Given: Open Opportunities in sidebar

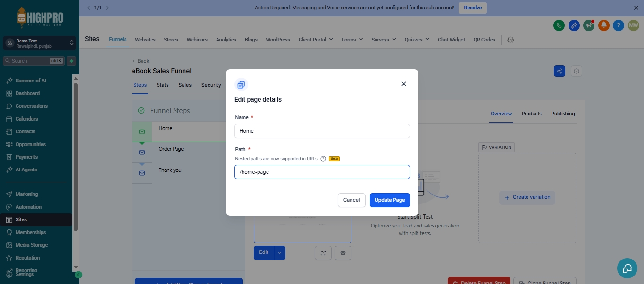Looking at the screenshot, I should (30, 144).
